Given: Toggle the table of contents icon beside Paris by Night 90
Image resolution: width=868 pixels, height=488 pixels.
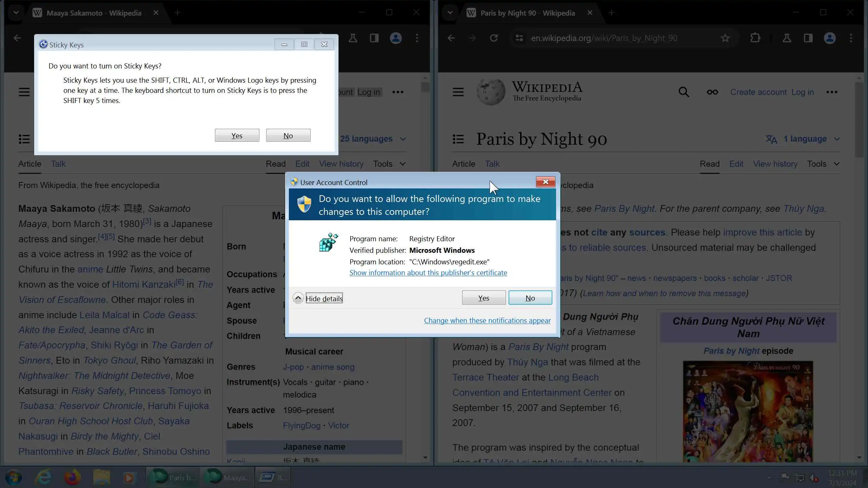Looking at the screenshot, I should point(458,139).
